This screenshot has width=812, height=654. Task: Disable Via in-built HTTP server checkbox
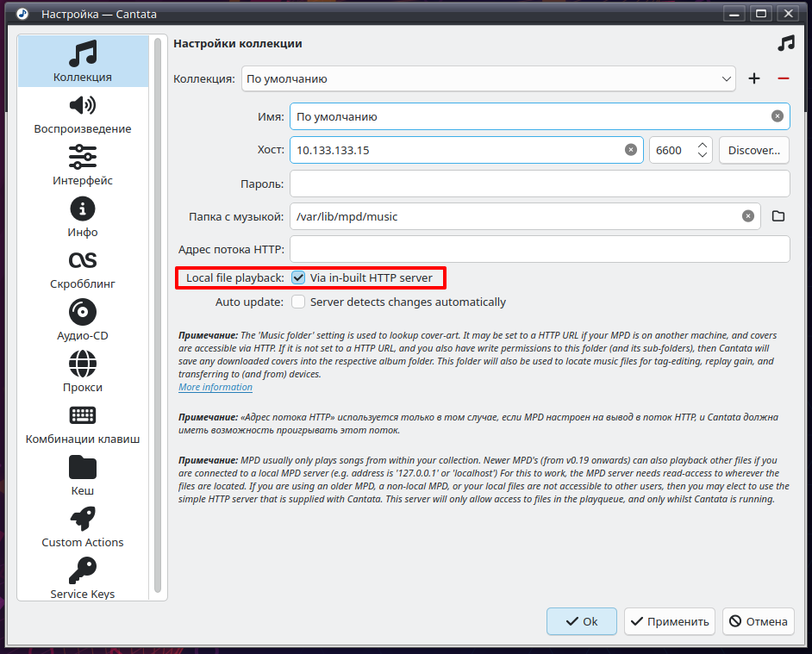click(x=298, y=277)
